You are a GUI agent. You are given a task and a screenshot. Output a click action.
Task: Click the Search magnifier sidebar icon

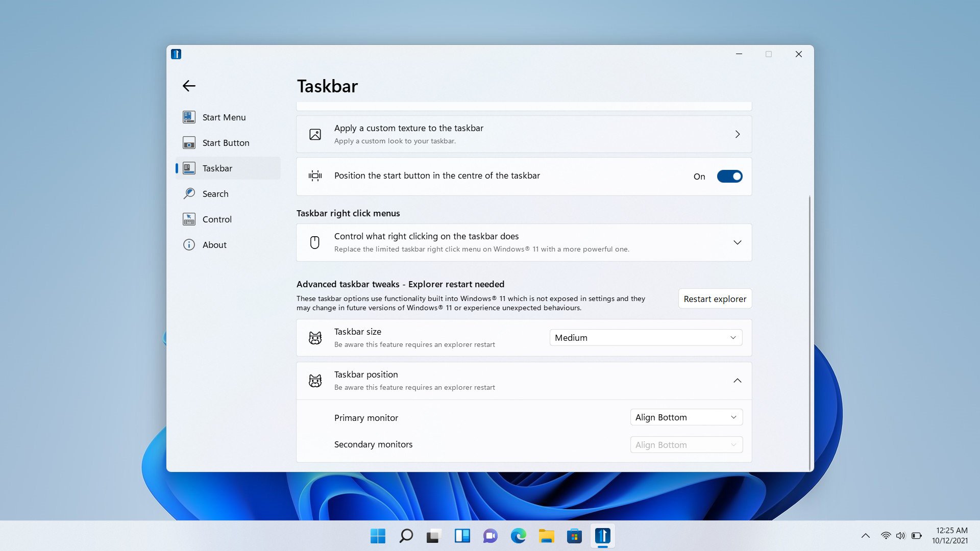[189, 193]
